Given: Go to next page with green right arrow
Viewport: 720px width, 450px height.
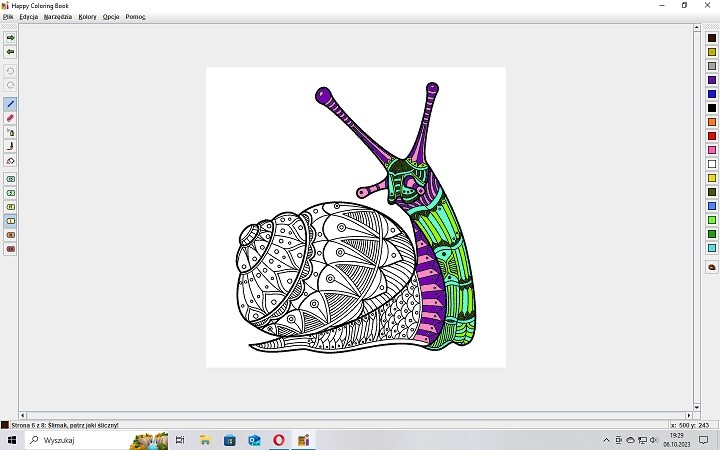Looking at the screenshot, I should 11,38.
